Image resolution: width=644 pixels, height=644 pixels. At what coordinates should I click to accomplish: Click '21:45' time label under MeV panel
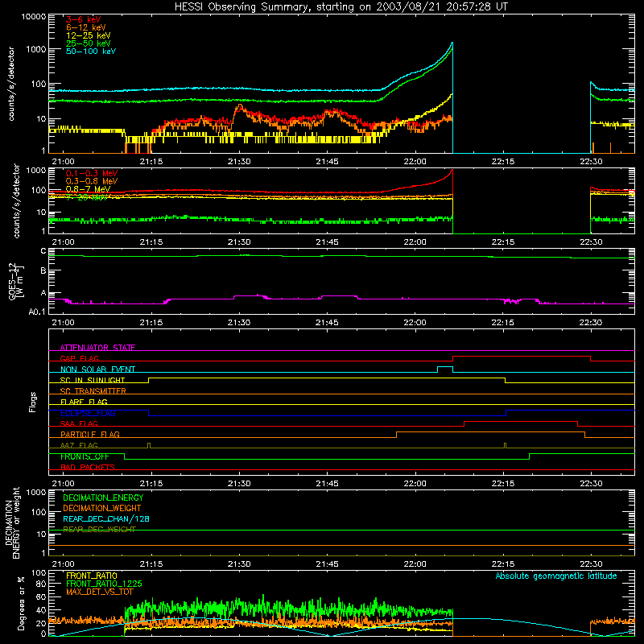click(327, 242)
